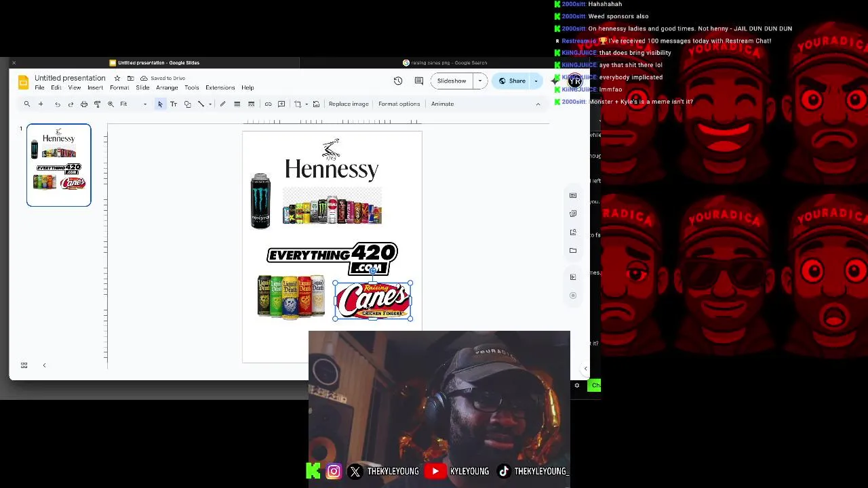Choose the Select cursor tool
This screenshot has height=488, width=868.
pyautogui.click(x=160, y=104)
